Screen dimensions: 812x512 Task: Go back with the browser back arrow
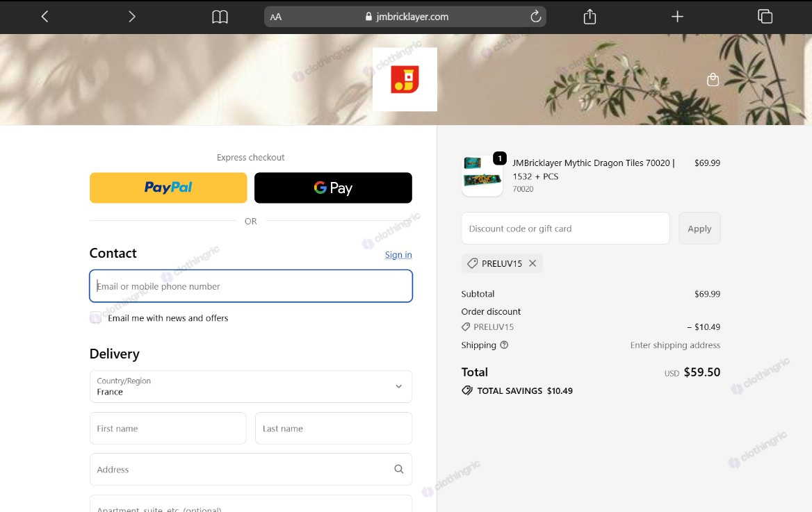pyautogui.click(x=44, y=17)
